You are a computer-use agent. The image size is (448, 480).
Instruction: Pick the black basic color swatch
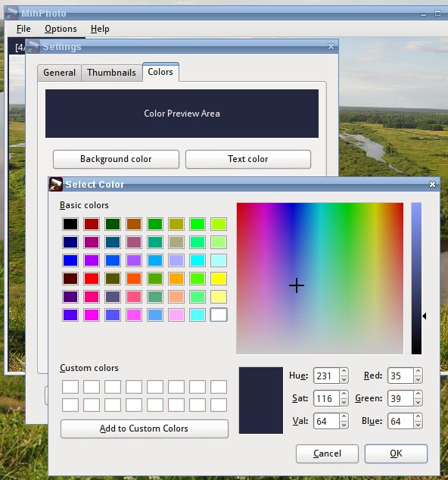[70, 224]
